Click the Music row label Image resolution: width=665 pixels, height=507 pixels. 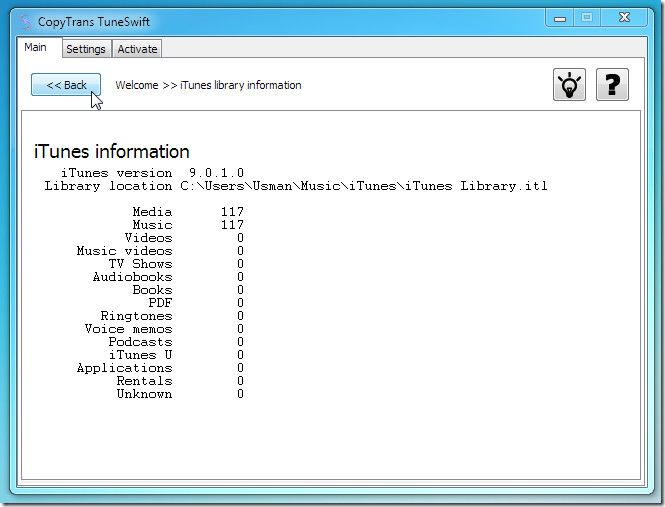(152, 225)
